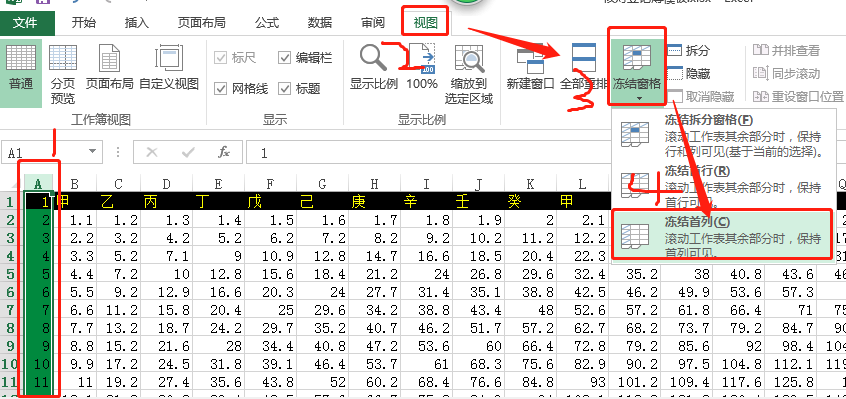Toggle the 标尺 ruler checkbox
846x399 pixels.
tap(220, 58)
